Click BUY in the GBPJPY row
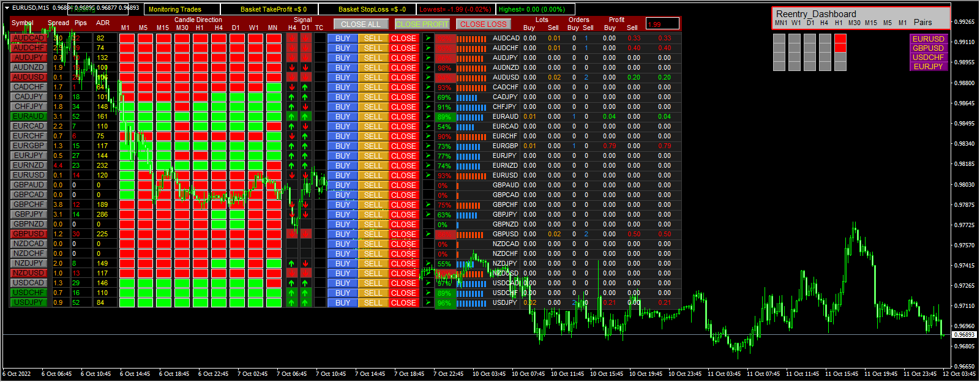This screenshot has width=980, height=382. (x=343, y=214)
